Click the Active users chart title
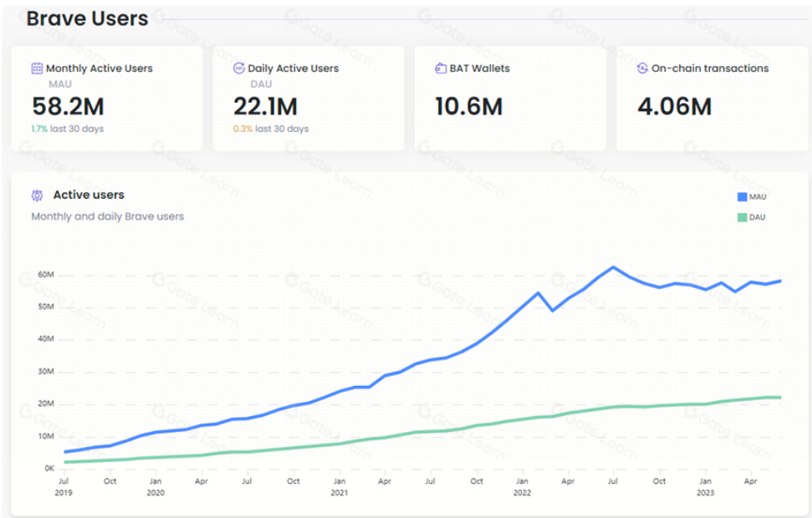812x518 pixels. [89, 195]
